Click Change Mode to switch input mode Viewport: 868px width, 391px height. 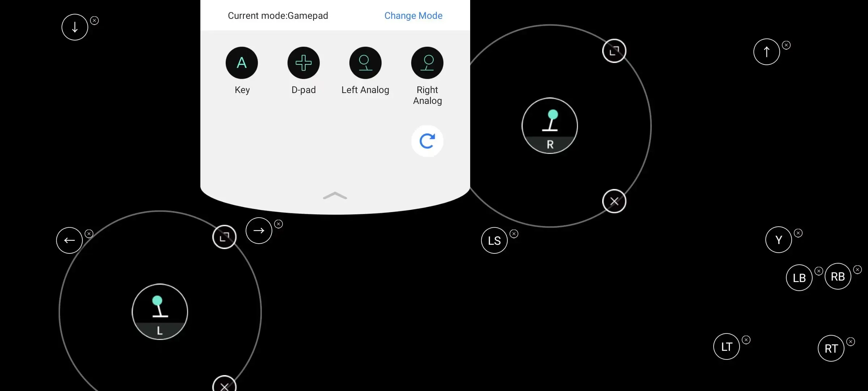[413, 15]
